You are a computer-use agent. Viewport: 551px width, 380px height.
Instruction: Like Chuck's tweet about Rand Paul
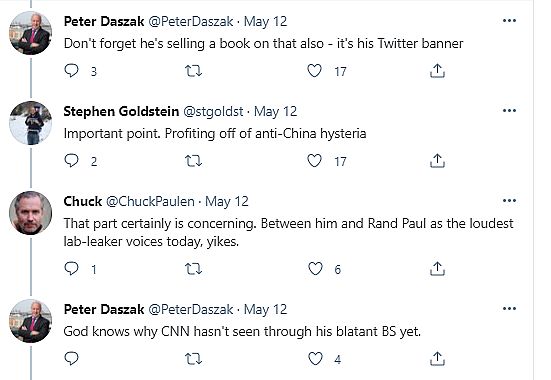coord(315,269)
